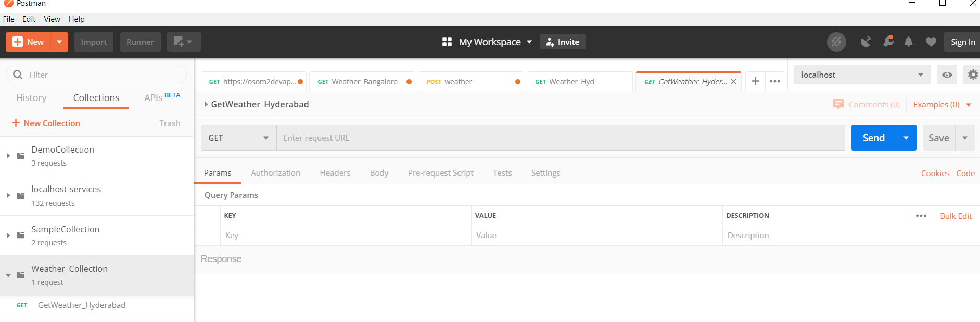
Task: Switch to the Authorization tab
Action: point(275,172)
